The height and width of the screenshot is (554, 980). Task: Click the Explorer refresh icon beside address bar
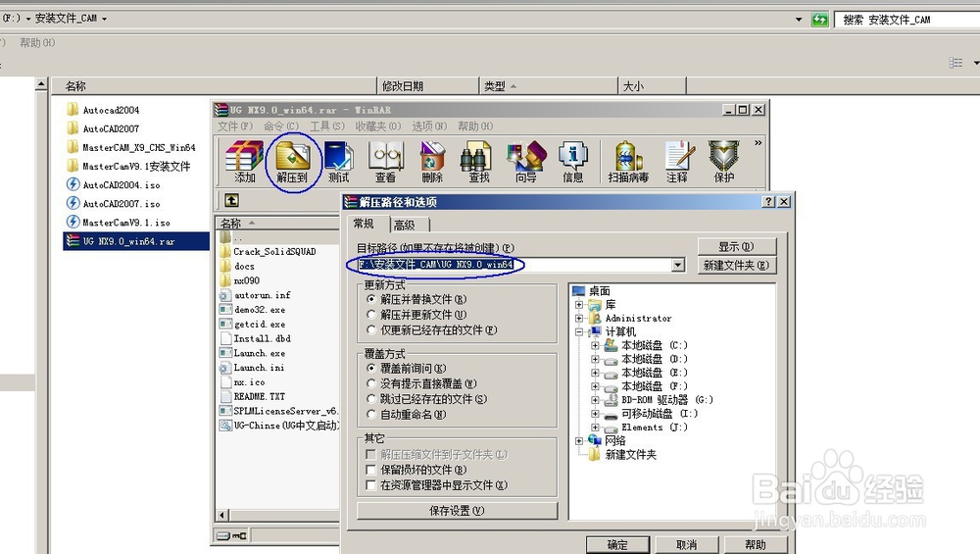[819, 20]
